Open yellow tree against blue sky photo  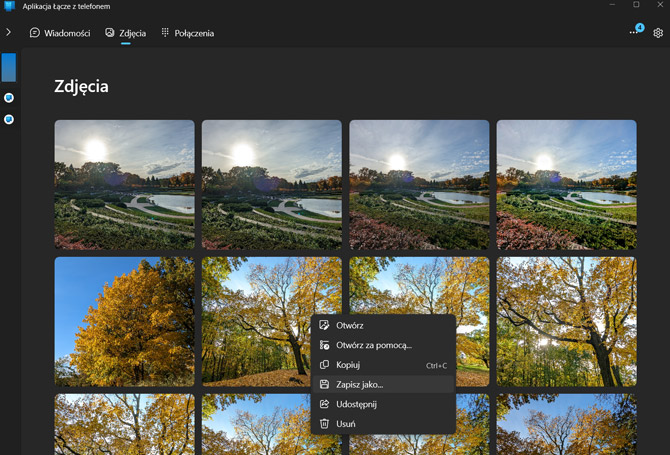[124, 322]
